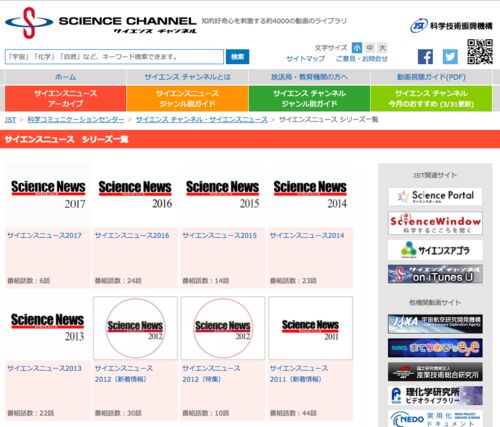Screen dimensions: 500x427
Task: Open the on iTunes U banner
Action: point(435,274)
